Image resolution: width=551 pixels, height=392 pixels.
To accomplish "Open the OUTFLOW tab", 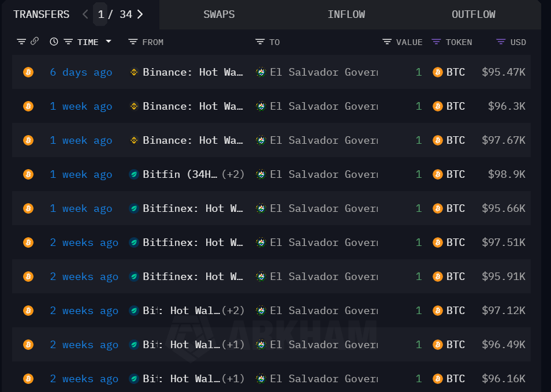I will point(474,14).
